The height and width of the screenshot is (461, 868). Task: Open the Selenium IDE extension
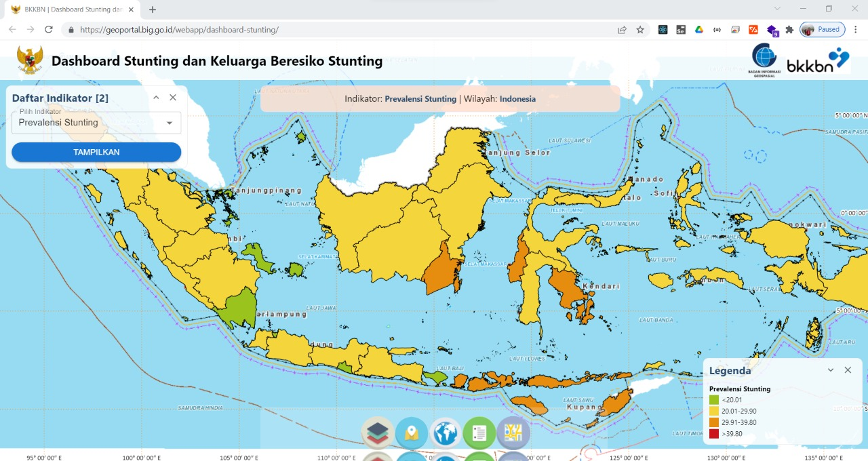tap(680, 30)
